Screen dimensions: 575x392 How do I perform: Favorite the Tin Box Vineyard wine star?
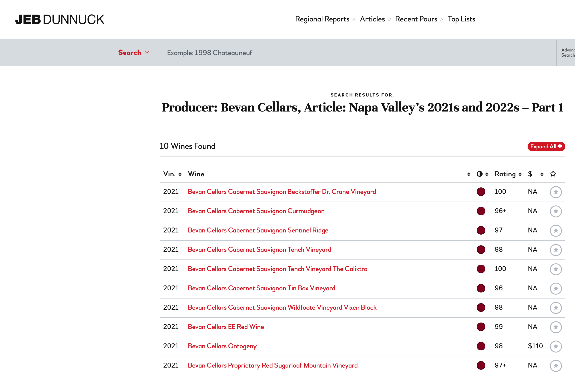click(x=556, y=288)
